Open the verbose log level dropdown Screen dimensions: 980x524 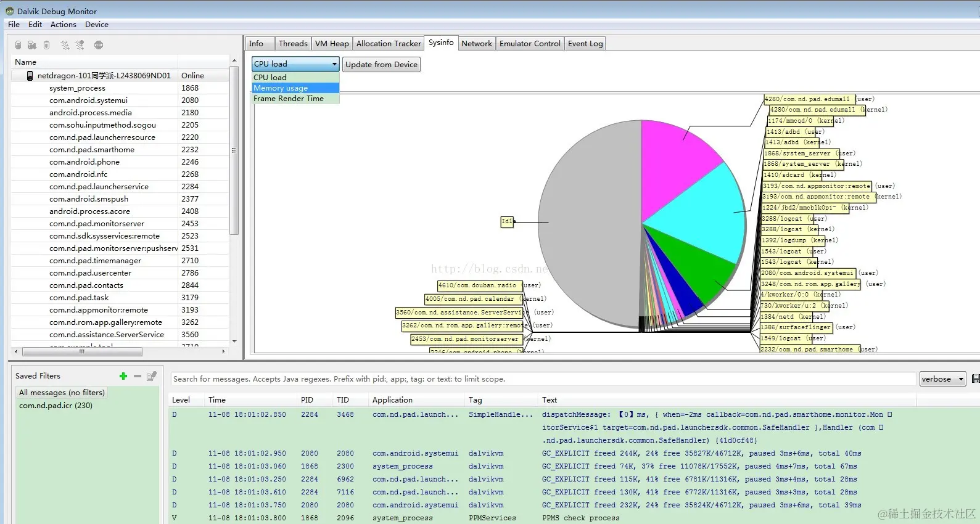click(942, 379)
